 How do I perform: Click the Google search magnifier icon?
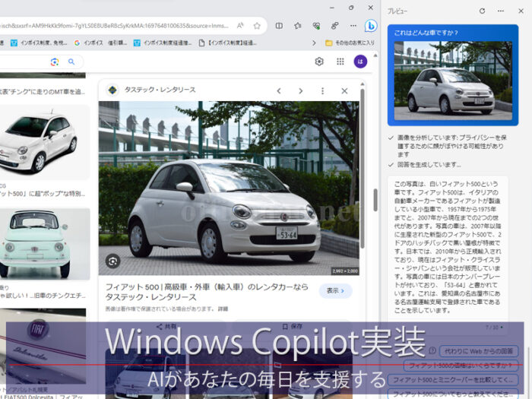click(71, 62)
